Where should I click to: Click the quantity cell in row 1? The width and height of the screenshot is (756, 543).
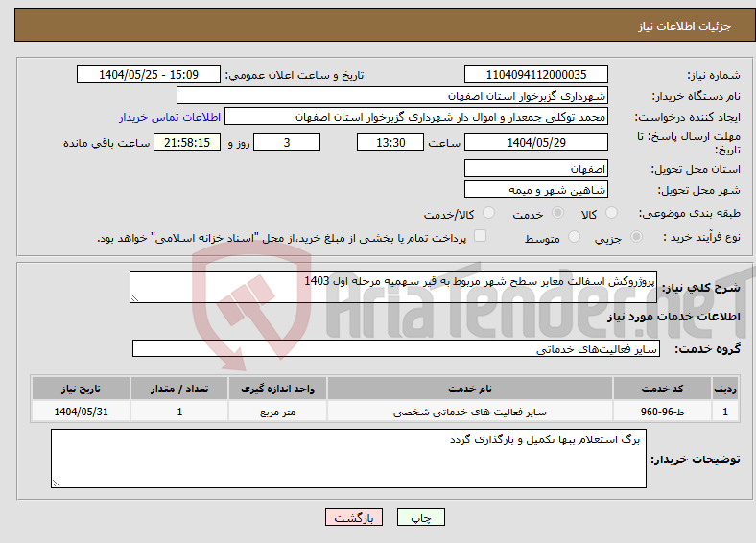[x=179, y=412]
